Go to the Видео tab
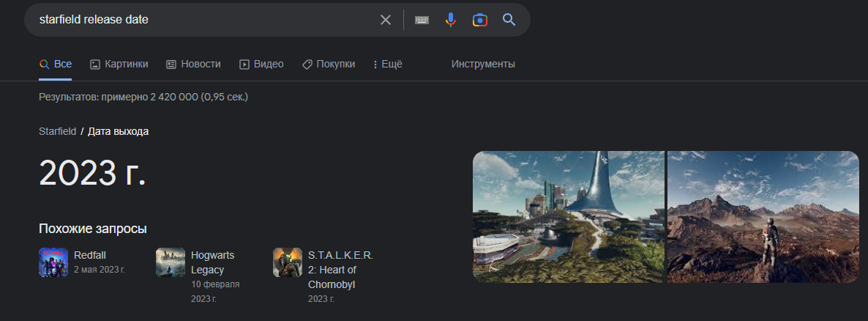 (x=261, y=64)
